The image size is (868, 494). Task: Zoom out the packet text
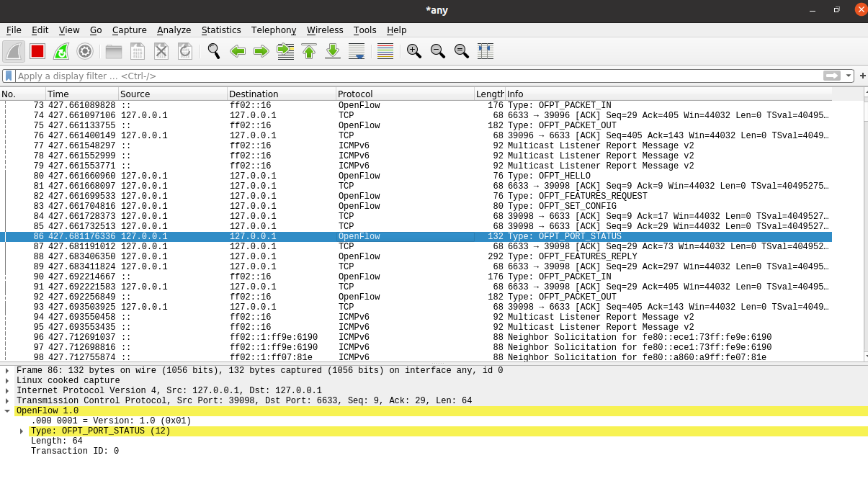pyautogui.click(x=438, y=51)
